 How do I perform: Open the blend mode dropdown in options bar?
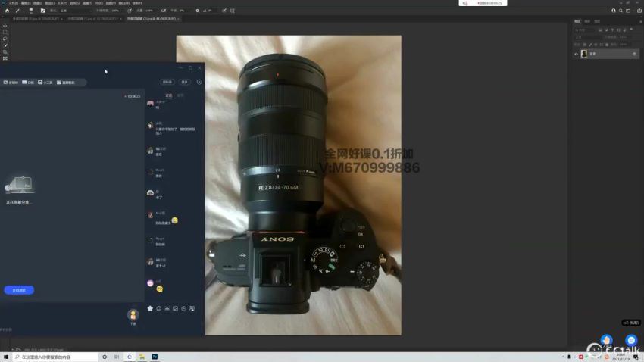tap(75, 11)
